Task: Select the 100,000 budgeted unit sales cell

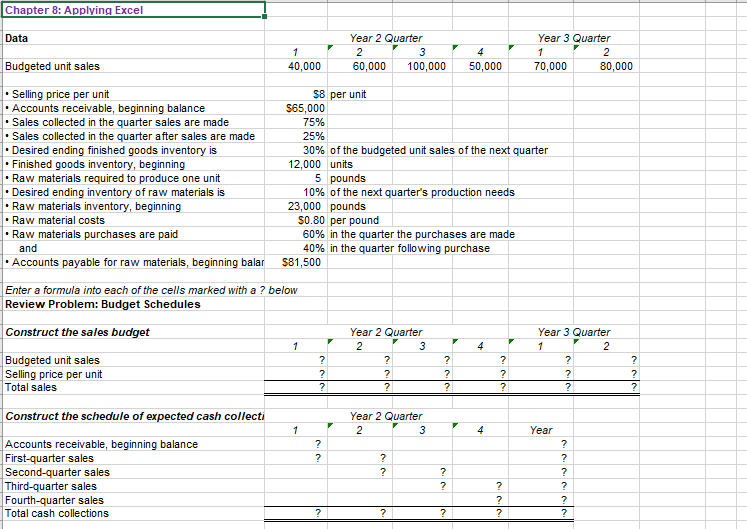Action: point(422,66)
